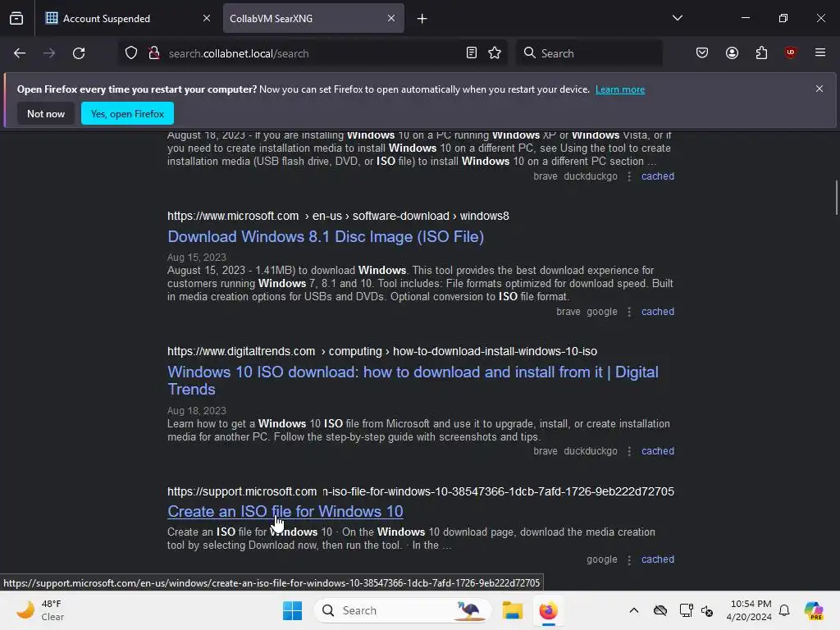Click Yes, open Firefox button
The image size is (840, 630).
tap(127, 113)
